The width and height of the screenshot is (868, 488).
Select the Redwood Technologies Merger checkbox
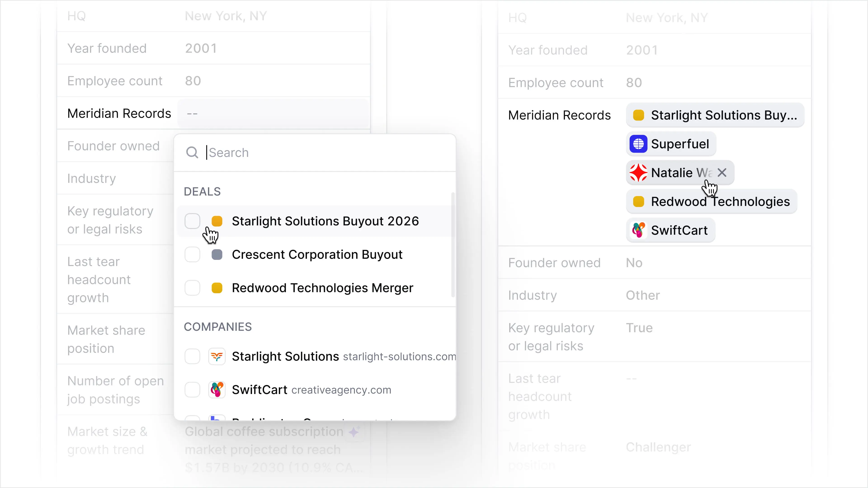192,288
